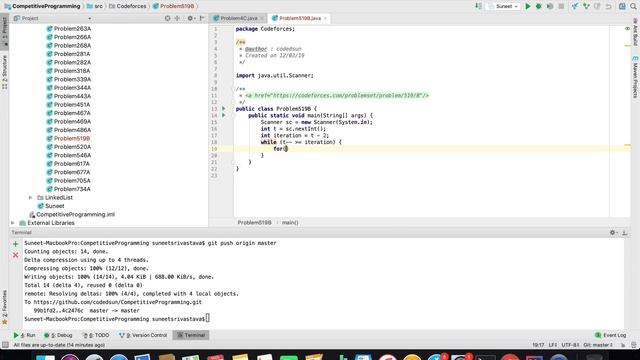Commit changes VCS icon in toolbar
This screenshot has width=640, height=360.
click(x=586, y=6)
